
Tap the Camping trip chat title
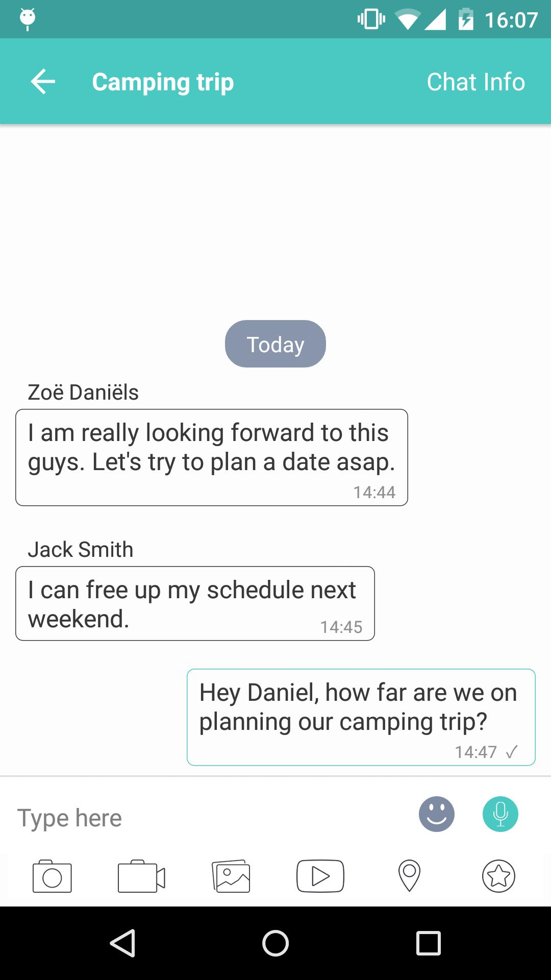pos(163,82)
